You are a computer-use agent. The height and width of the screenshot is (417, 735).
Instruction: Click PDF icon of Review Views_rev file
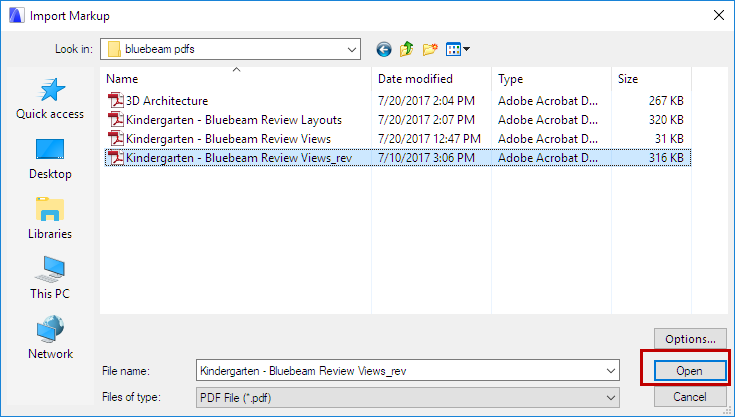(115, 158)
